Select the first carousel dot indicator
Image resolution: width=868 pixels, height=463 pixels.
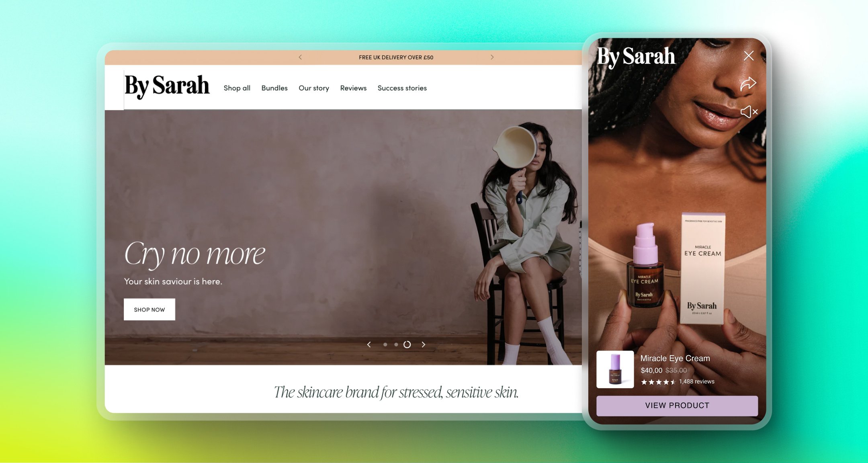point(385,344)
